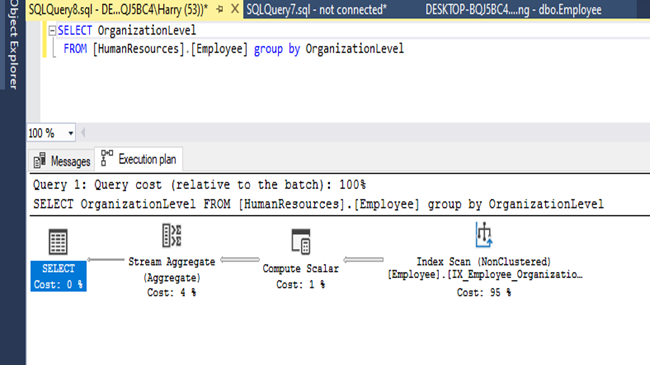This screenshot has height=365, width=658.
Task: Click the 'Index Scan (NonClustered)' label
Action: [x=483, y=262]
